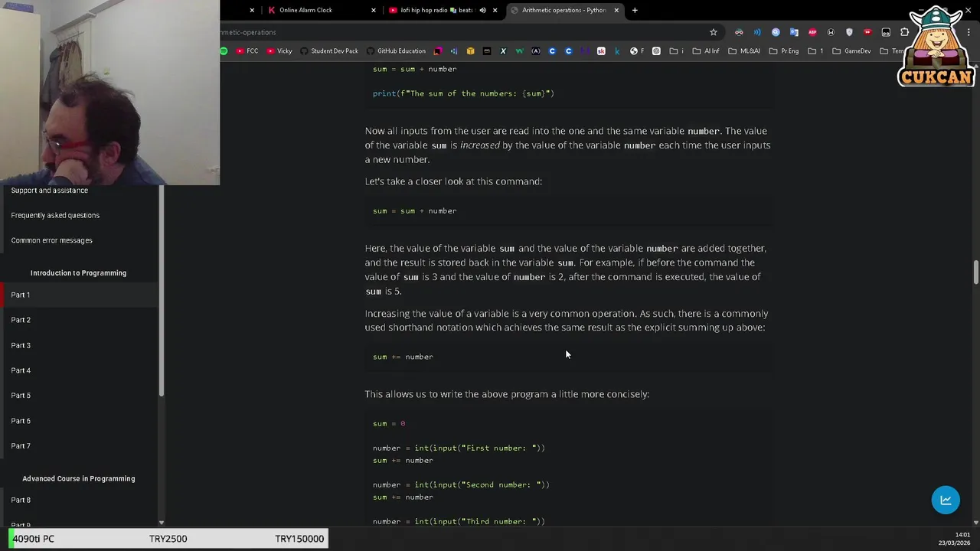980x551 pixels.
Task: Click the 'First number' input code line
Action: [x=459, y=448]
